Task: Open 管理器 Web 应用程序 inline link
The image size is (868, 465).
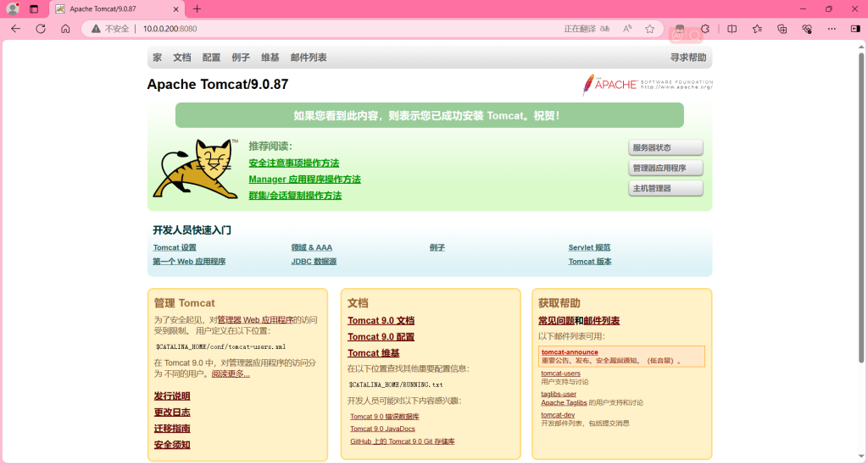Action: (256, 320)
